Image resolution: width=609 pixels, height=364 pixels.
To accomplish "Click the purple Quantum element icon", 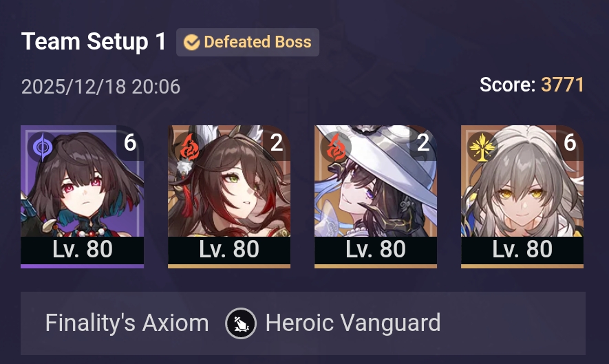I will tap(43, 148).
